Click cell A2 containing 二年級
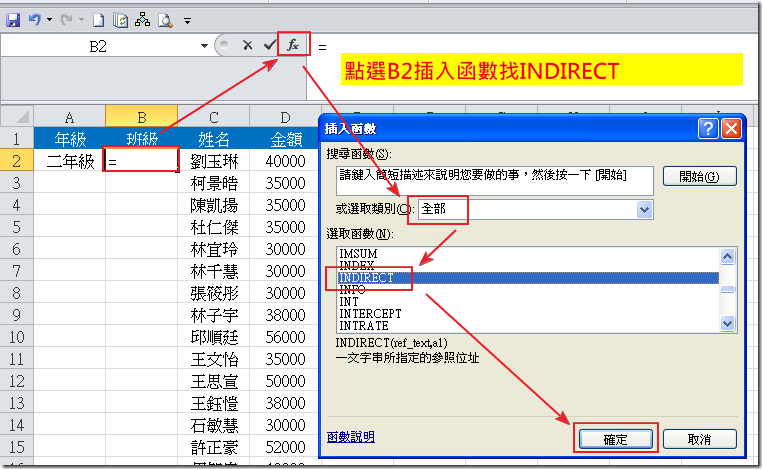The width and height of the screenshot is (762, 469). point(69,161)
